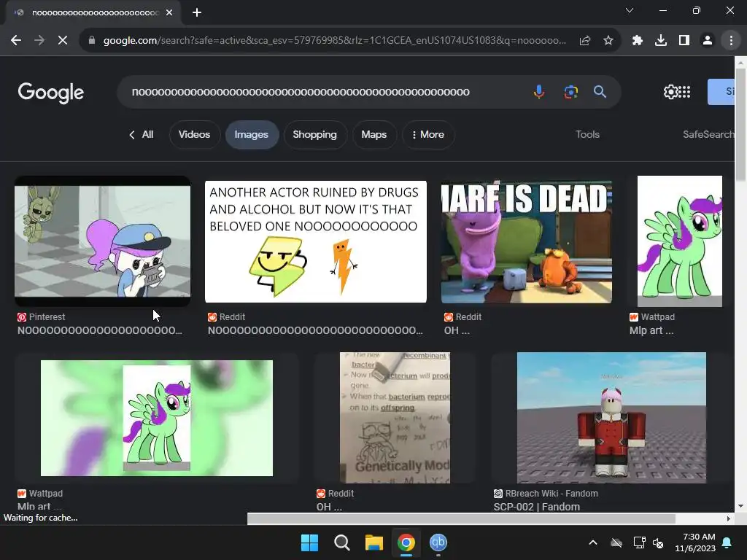Open the tab search chevron
The image size is (747, 560).
(630, 10)
